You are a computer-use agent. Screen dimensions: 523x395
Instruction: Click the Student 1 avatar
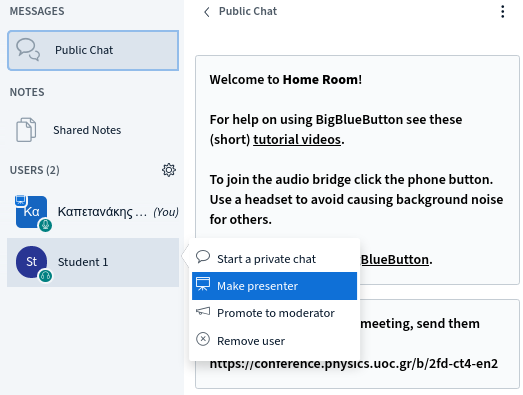coord(32,262)
